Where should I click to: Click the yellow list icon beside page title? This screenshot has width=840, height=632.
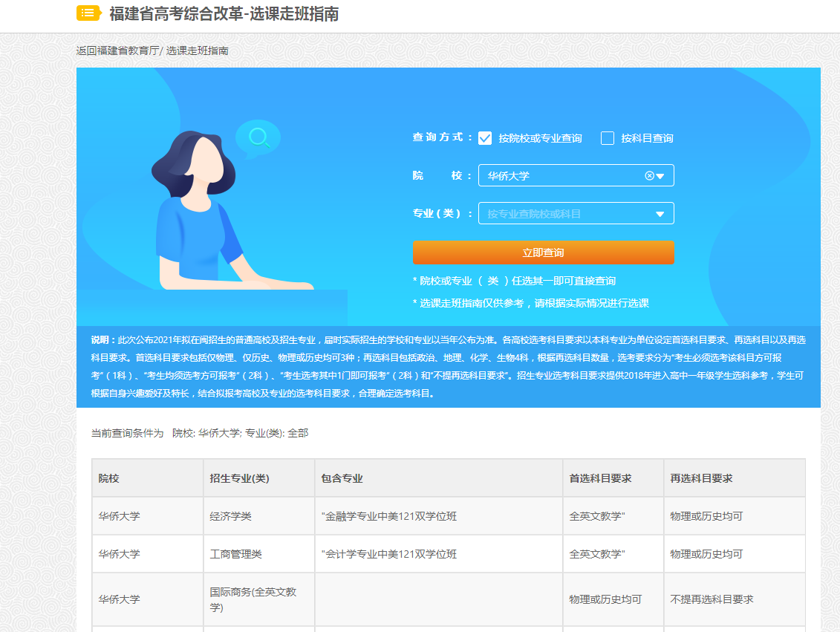(89, 13)
